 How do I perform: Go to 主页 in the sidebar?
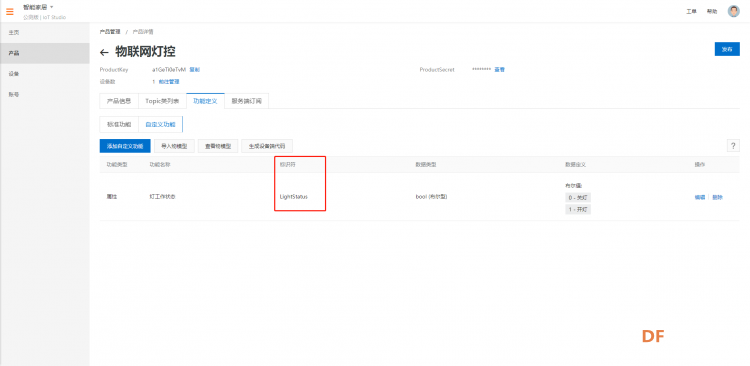point(44,33)
